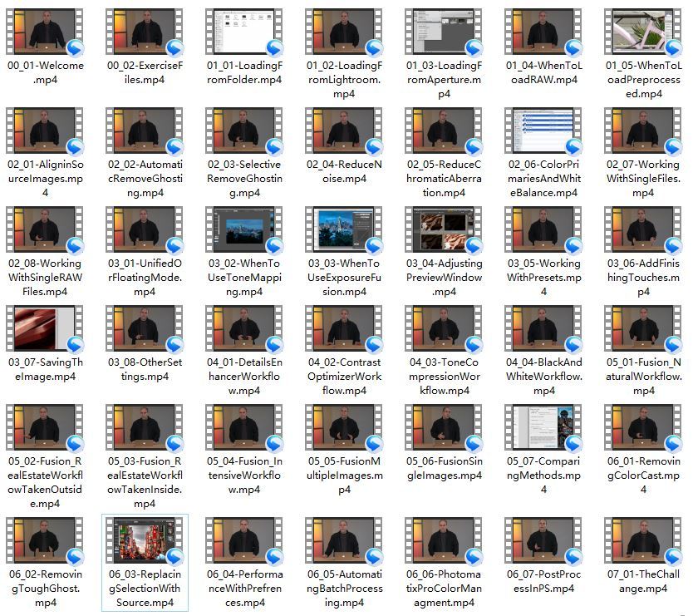Click the 06_05-AutomatingBatchProcessing.mp4 thumbnail
This screenshot has width=693, height=616.
coord(344,541)
